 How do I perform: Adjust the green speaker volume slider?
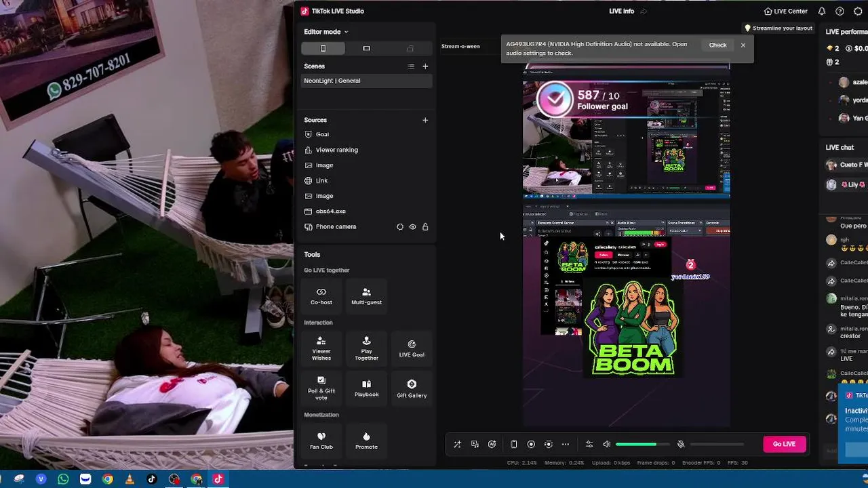[642, 445]
